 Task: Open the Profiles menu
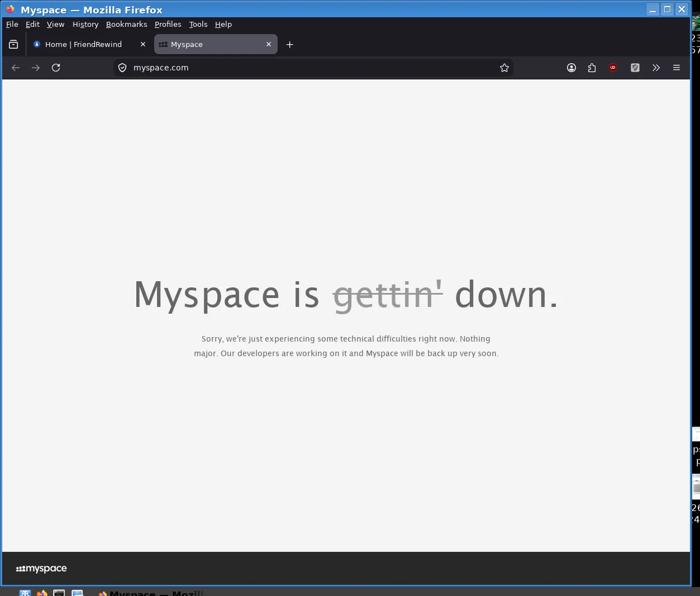168,24
